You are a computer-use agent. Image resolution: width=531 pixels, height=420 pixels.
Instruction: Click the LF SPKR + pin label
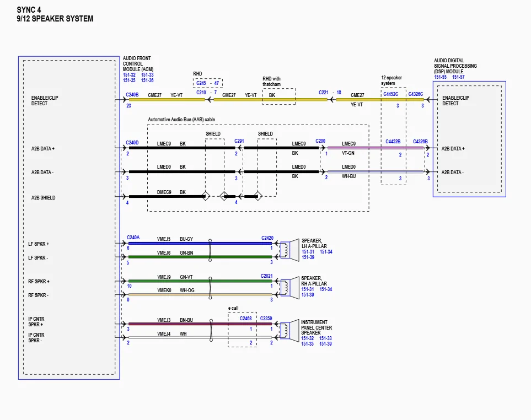[38, 244]
